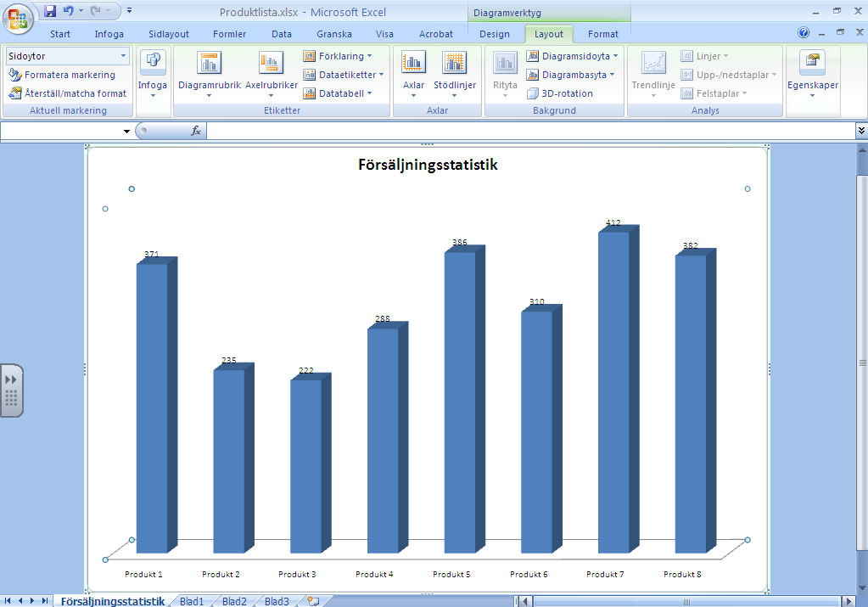The width and height of the screenshot is (868, 607).
Task: Switch to the Format chart tab
Action: (x=602, y=34)
